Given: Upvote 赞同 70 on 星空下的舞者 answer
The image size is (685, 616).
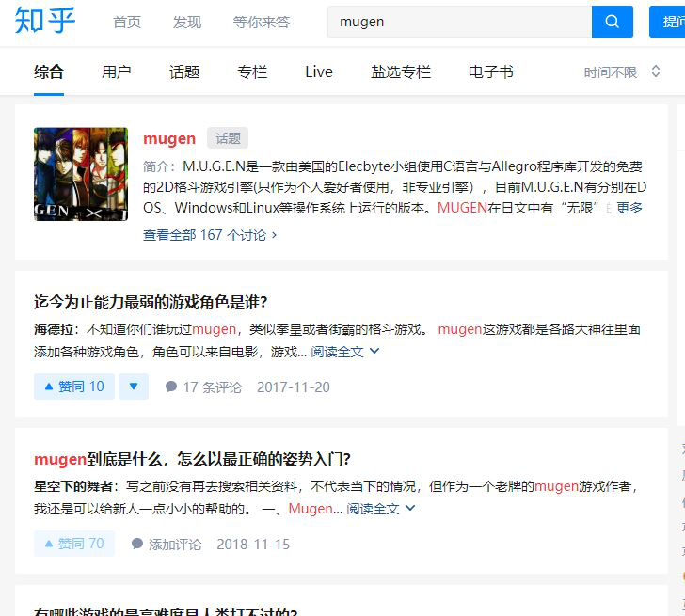Looking at the screenshot, I should point(74,544).
